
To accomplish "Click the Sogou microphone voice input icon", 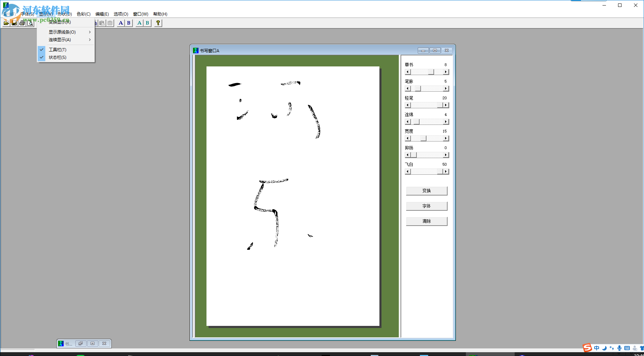I will [x=619, y=348].
